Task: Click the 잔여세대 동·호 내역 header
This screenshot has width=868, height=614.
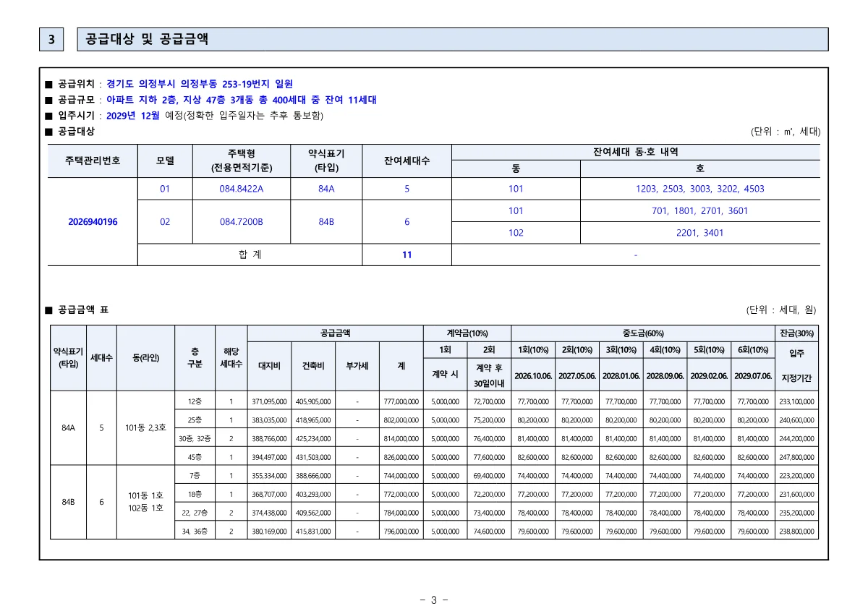Action: 636,152
